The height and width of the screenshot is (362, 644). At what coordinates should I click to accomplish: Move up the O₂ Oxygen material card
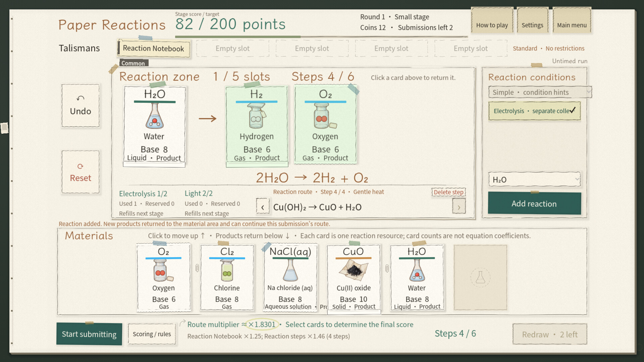point(164,278)
